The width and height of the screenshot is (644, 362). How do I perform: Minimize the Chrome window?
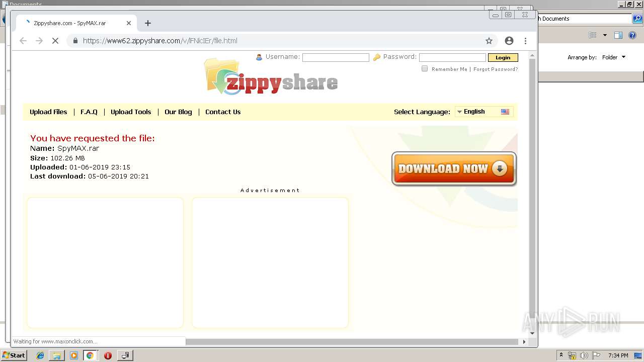(496, 15)
